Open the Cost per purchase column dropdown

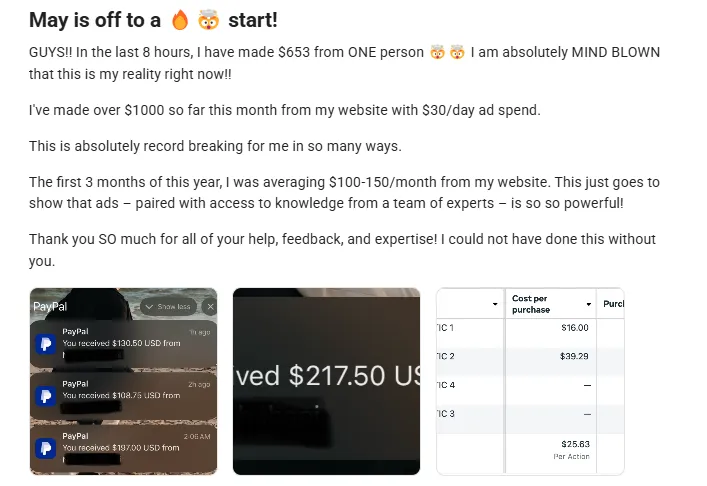click(x=588, y=304)
